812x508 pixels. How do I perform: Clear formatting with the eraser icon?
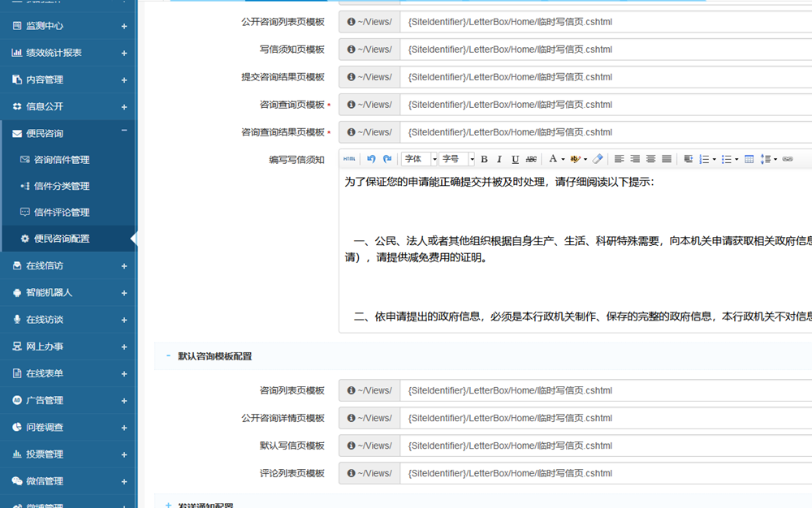tap(598, 159)
